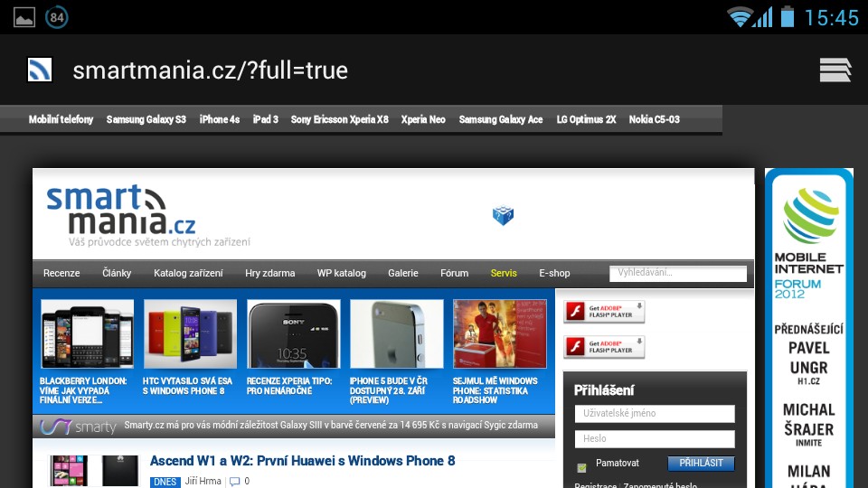
Task: Click the comment bubble icon under Ascend article
Action: point(235,482)
